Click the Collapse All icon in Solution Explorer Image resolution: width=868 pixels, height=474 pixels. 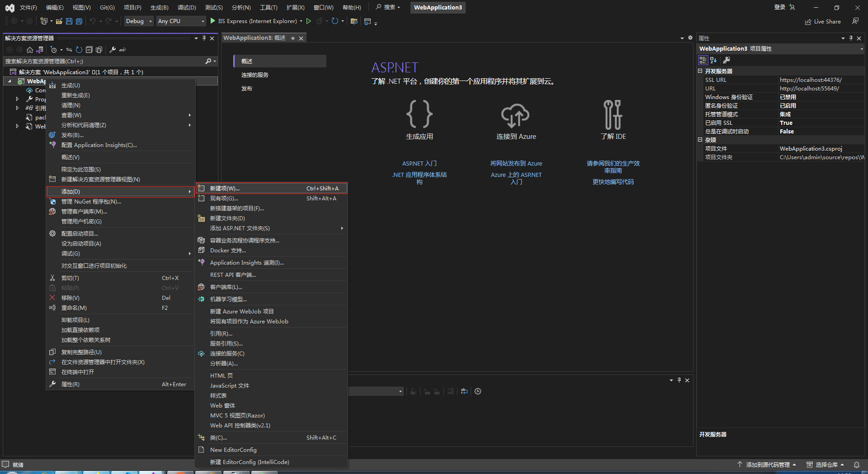click(x=89, y=50)
